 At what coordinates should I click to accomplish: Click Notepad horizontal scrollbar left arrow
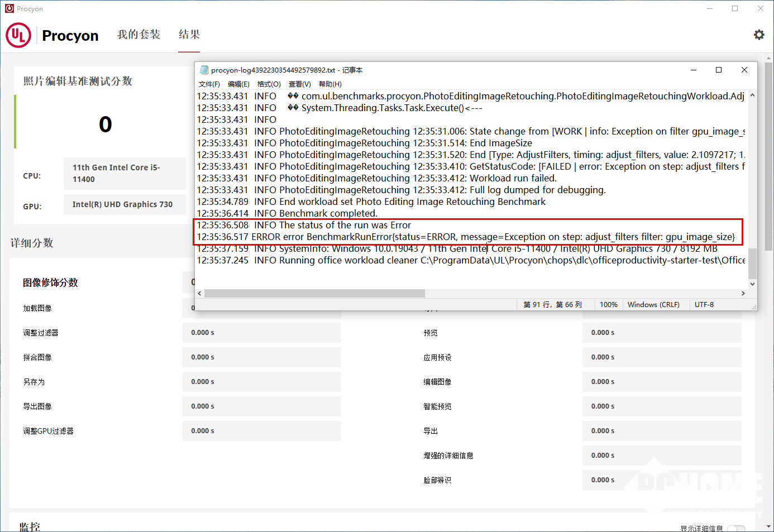pyautogui.click(x=199, y=293)
